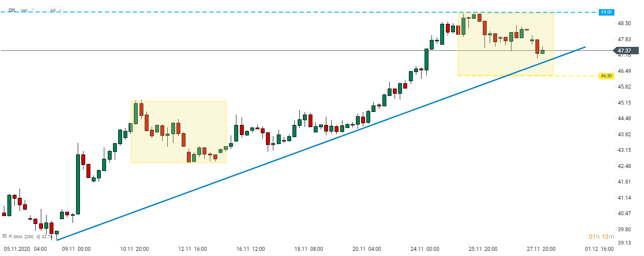Click the 24.11 00:00 time axis label
The height and width of the screenshot is (256, 644).
[x=425, y=249]
